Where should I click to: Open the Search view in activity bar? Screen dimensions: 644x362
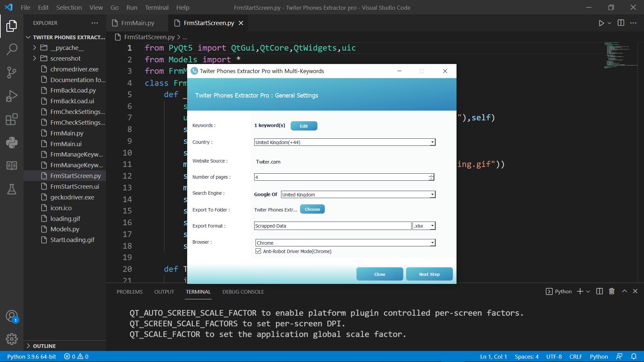click(x=12, y=49)
